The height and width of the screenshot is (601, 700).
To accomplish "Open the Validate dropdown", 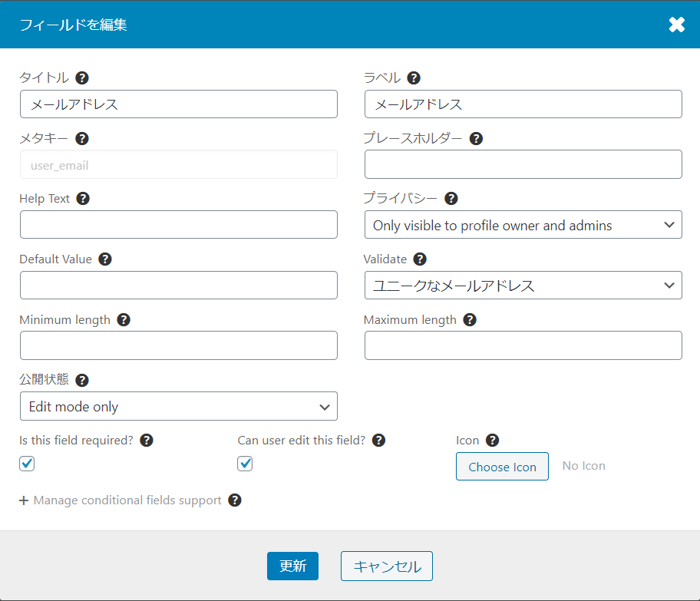I will pyautogui.click(x=523, y=285).
